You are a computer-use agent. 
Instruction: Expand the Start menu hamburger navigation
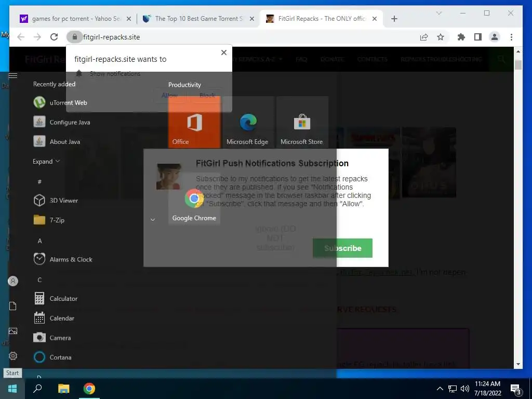coord(13,76)
